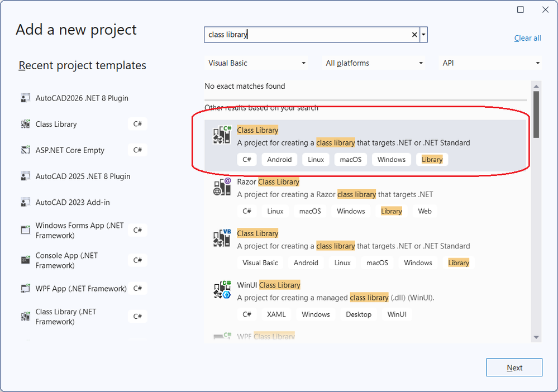Click the Razor Class Library result icon

pyautogui.click(x=222, y=187)
